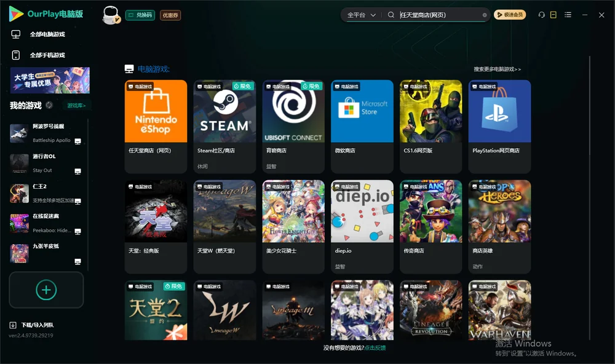Refresh the 我的游戏 list
615x364 pixels.
click(x=49, y=105)
